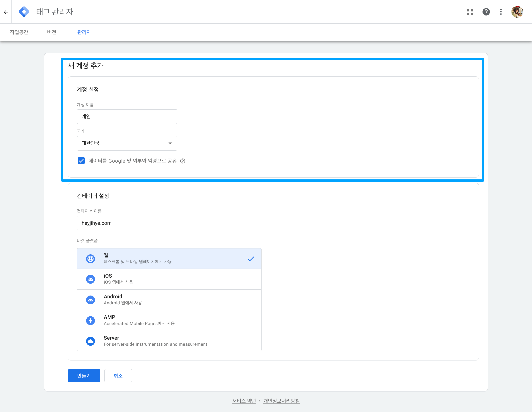The width and height of the screenshot is (532, 412).
Task: Click the 컨테이너 이름 input field
Action: click(x=127, y=223)
